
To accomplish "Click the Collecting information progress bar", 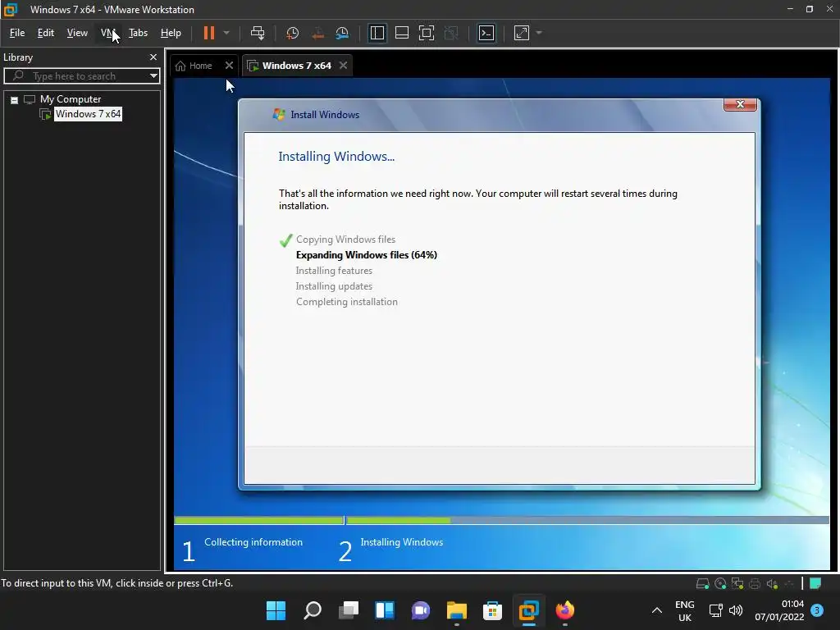I will coord(258,520).
